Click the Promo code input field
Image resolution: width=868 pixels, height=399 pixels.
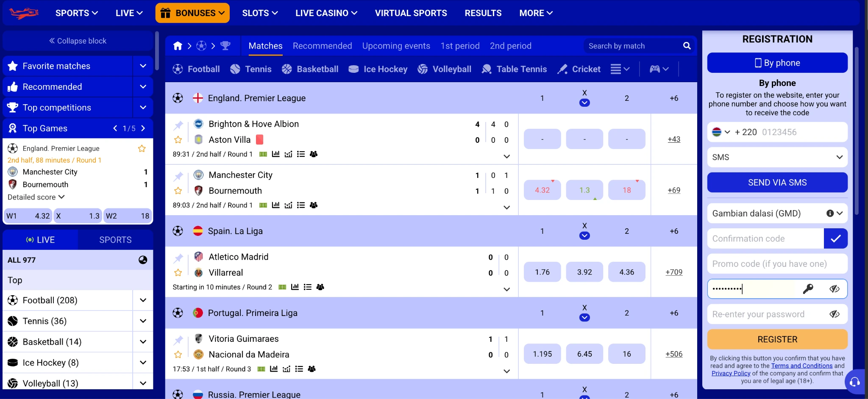[777, 264]
